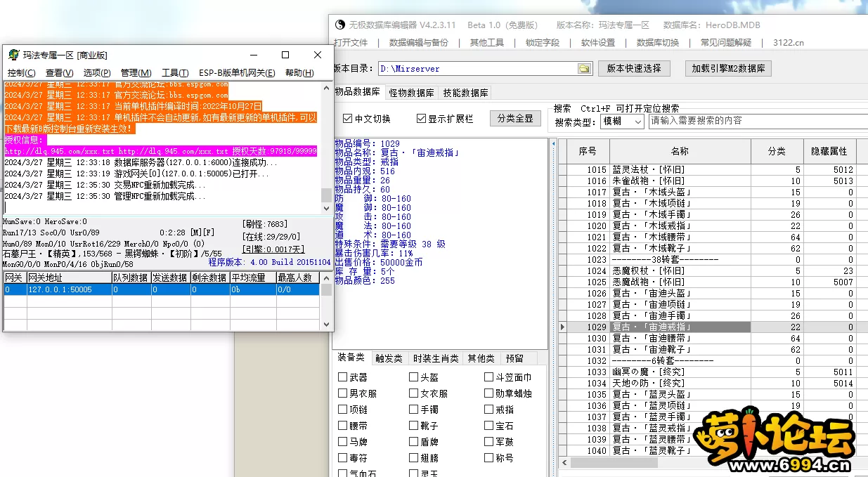Open the 锁定字段 menu

[543, 43]
